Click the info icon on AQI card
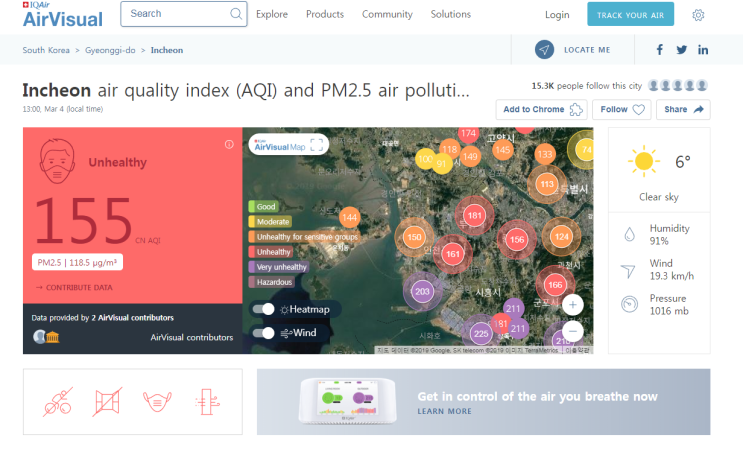 coord(229,144)
